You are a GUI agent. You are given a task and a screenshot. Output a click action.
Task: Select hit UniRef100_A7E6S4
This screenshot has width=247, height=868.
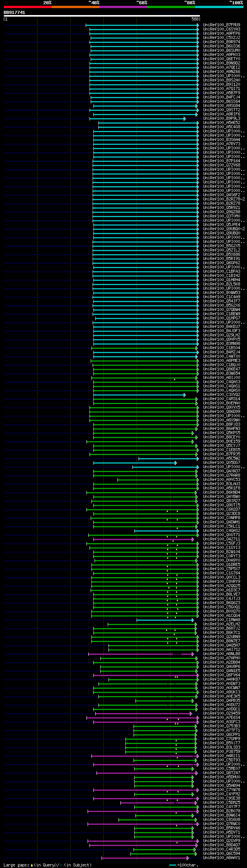click(x=222, y=717)
